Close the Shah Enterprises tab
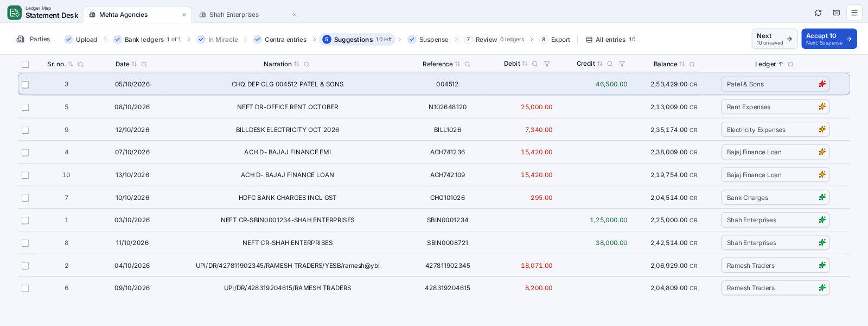868x326 pixels. [295, 15]
